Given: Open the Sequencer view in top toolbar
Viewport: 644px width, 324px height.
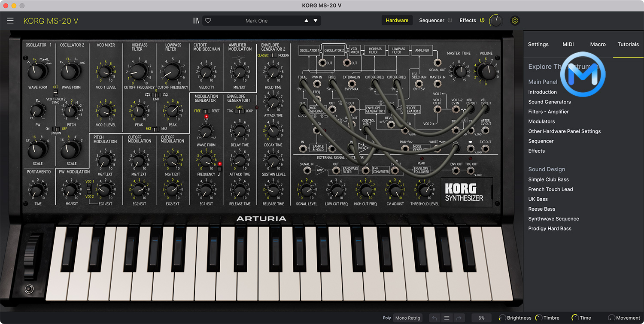Looking at the screenshot, I should click(x=431, y=20).
